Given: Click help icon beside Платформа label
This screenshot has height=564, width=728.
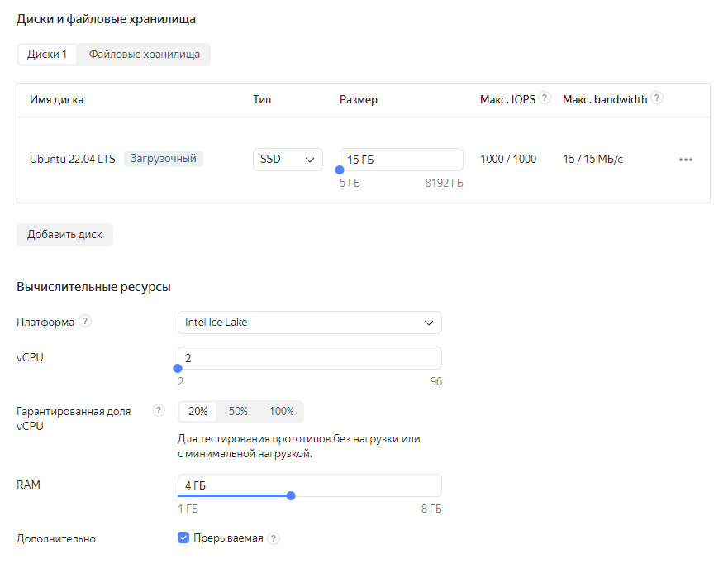Looking at the screenshot, I should 85,322.
